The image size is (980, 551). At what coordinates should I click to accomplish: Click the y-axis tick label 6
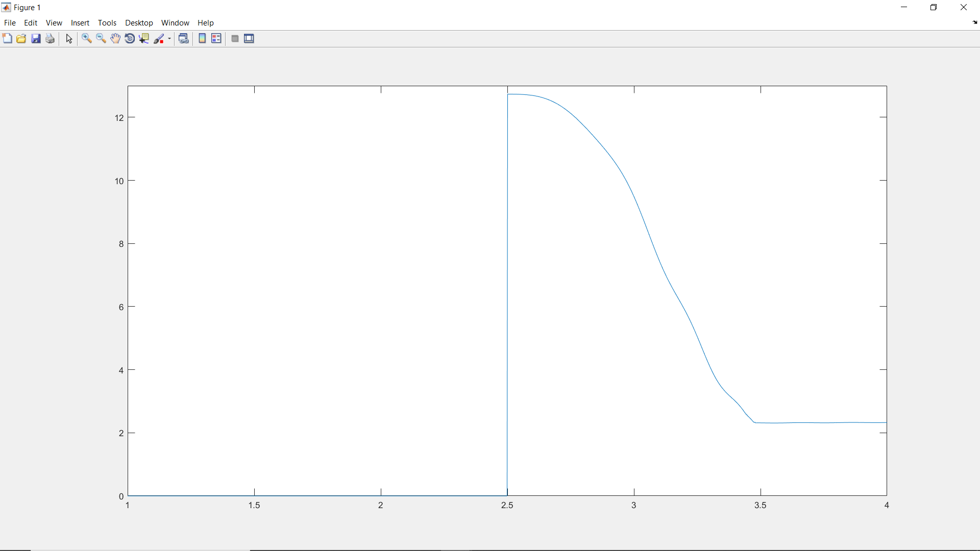tap(121, 307)
